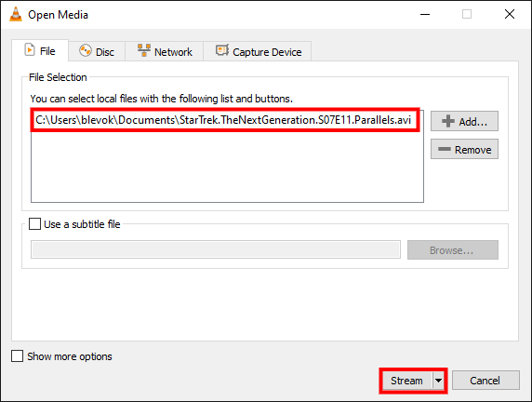532x402 pixels.
Task: Click the subtitle file path field
Action: pyautogui.click(x=216, y=250)
